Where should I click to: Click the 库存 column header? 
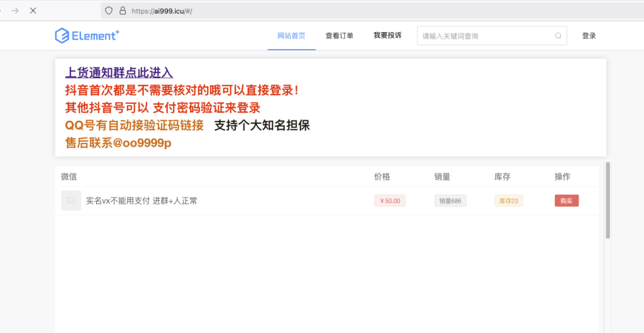pyautogui.click(x=502, y=177)
